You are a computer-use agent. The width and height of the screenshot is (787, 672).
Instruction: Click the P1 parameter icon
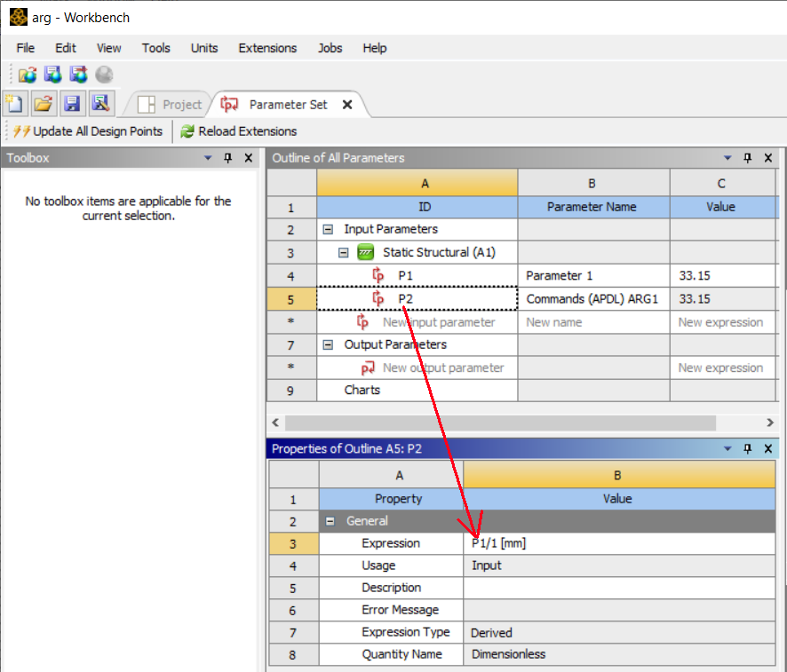[x=379, y=275]
